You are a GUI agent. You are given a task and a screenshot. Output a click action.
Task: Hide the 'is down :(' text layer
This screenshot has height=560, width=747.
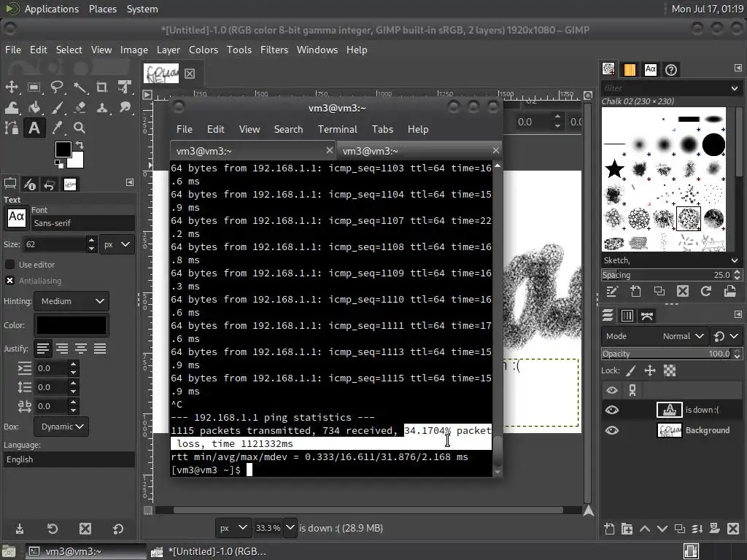612,410
